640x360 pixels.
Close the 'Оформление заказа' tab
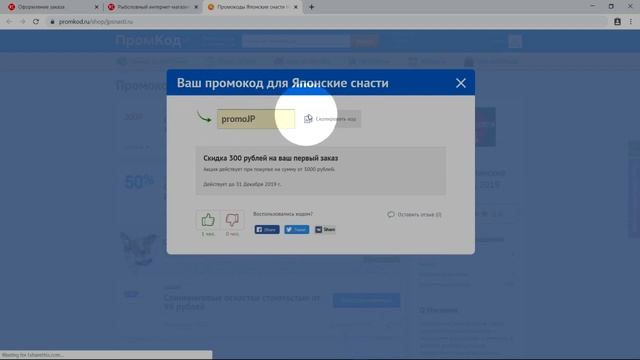coord(96,7)
